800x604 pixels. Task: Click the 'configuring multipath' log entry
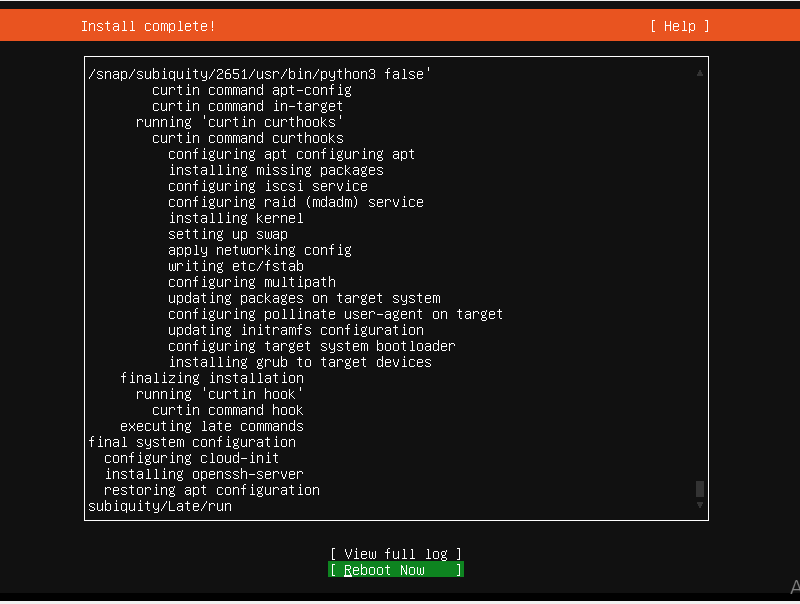(x=251, y=282)
